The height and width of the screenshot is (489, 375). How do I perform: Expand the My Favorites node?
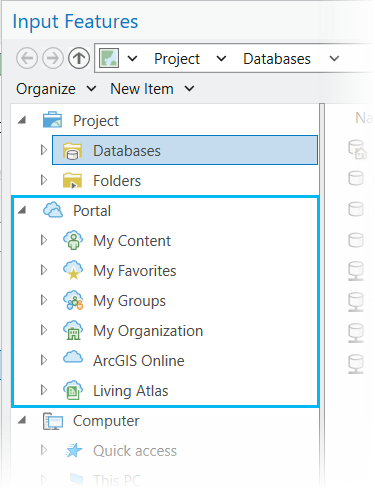click(x=44, y=270)
